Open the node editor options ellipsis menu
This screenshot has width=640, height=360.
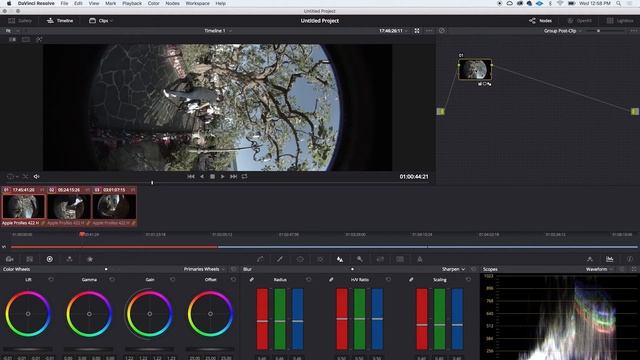click(634, 31)
